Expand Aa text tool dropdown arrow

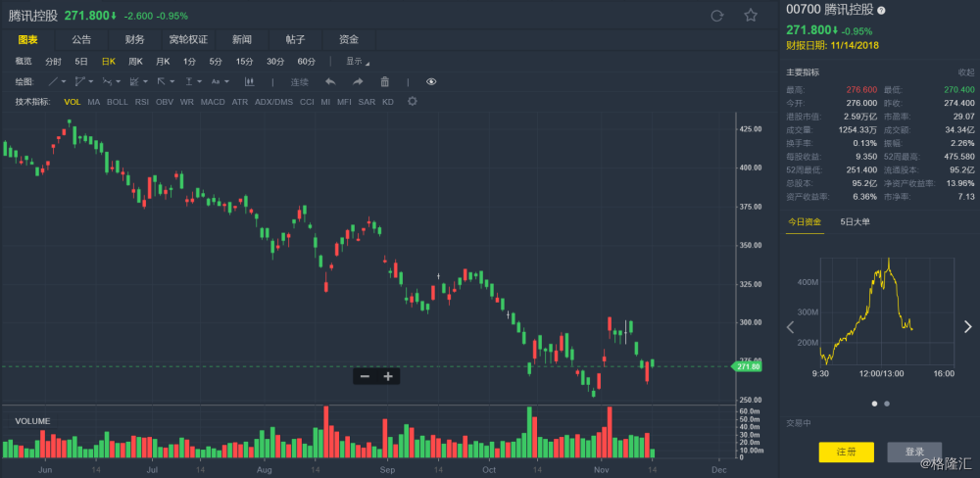coord(226,82)
